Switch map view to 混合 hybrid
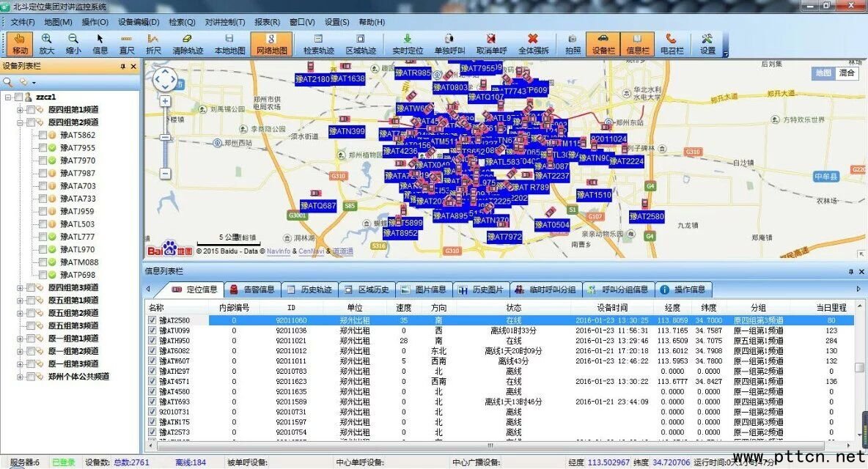This screenshot has width=868, height=469. (847, 73)
